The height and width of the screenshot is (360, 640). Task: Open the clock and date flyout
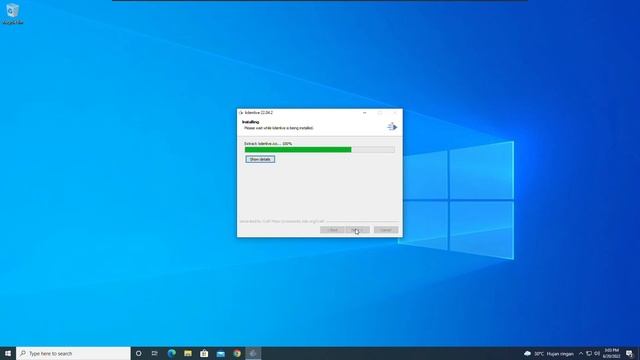tap(611, 353)
